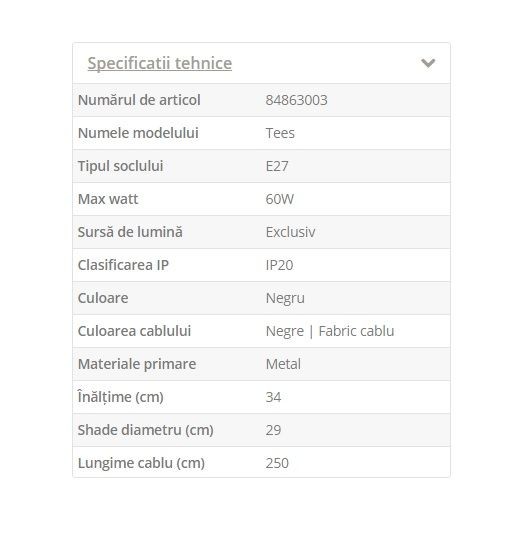Select the IP20 classification value
522x556 pixels.
[279, 265]
